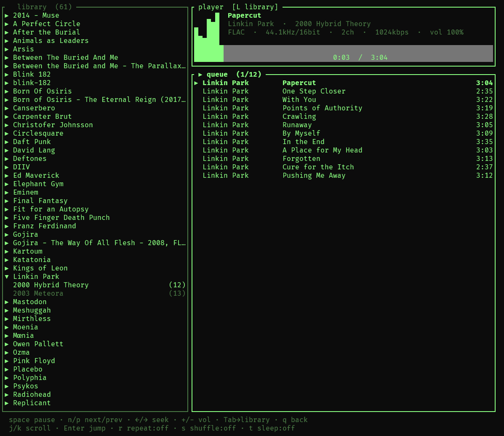Viewport: 504px width, 436px height.
Task: Jump to One Step Closer in queue
Action: [x=343, y=91]
